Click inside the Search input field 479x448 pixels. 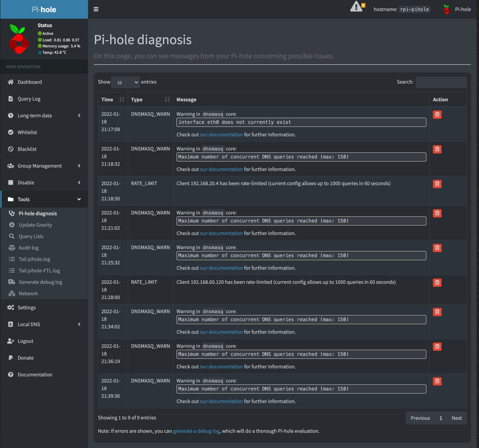pos(441,82)
